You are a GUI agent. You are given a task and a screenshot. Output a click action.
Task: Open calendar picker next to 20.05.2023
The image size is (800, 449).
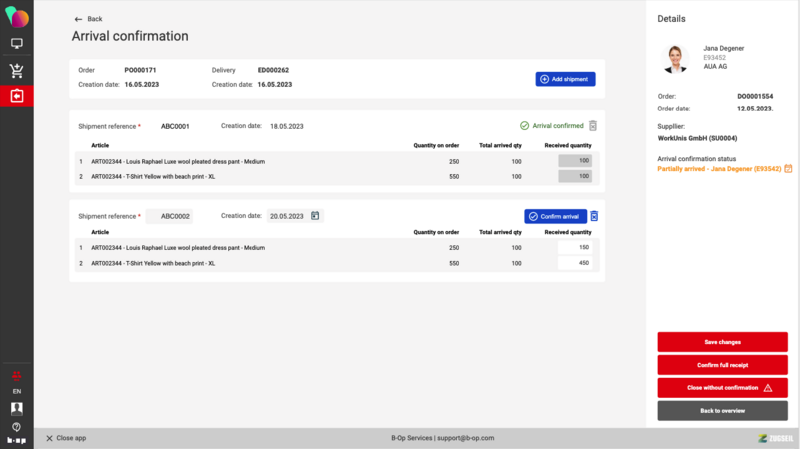pos(315,216)
